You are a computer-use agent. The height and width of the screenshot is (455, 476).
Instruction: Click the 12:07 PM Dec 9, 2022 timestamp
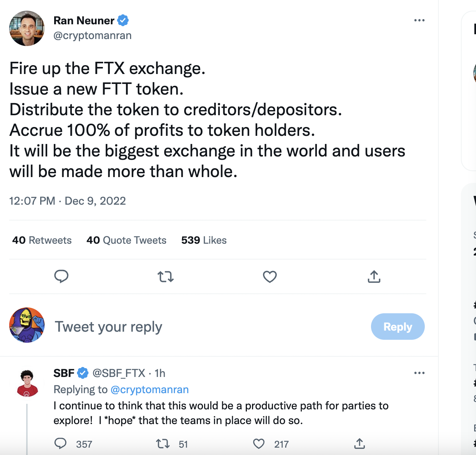coord(67,201)
